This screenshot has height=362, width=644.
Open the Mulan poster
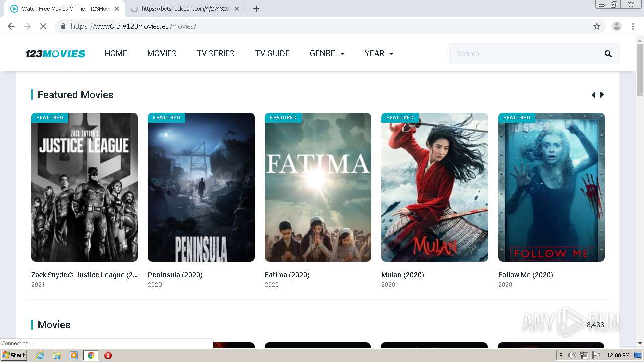[x=435, y=187]
